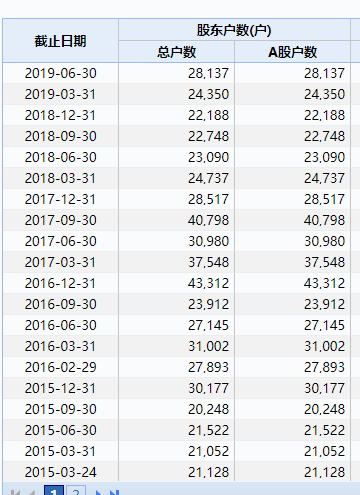The image size is (360, 495).
Task: Click the 截止日期 column header
Action: tap(60, 41)
